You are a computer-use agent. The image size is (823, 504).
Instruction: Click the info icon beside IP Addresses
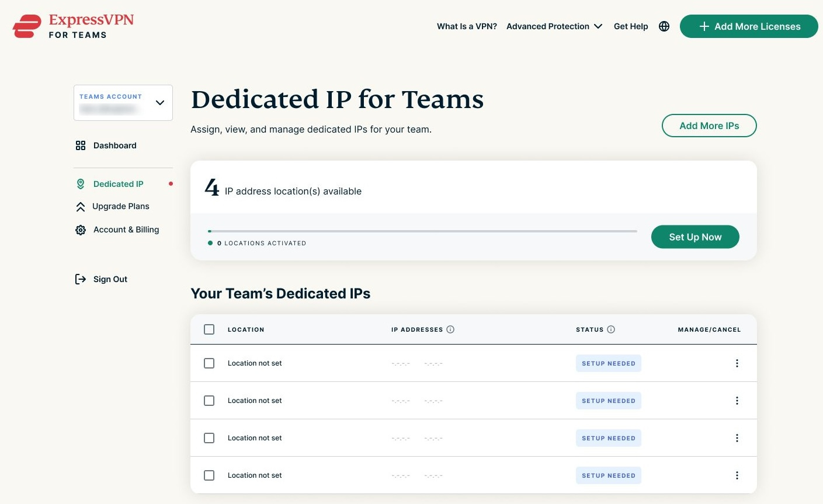click(450, 329)
